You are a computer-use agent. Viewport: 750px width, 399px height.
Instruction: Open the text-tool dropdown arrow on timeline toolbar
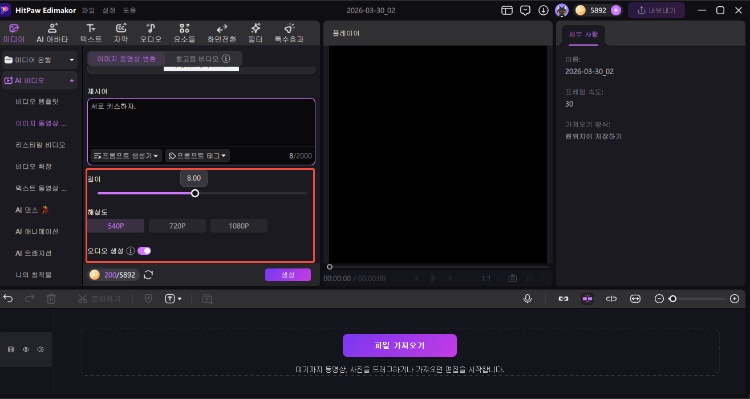coord(179,299)
